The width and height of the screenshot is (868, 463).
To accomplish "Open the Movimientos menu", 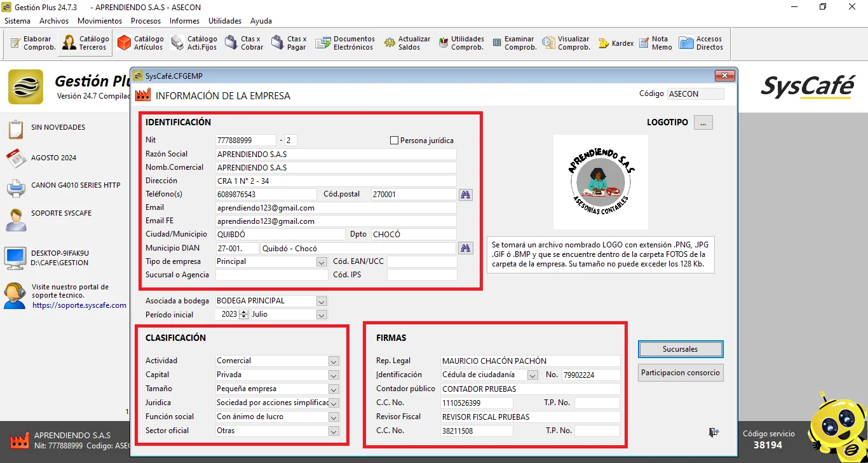I will pos(100,21).
